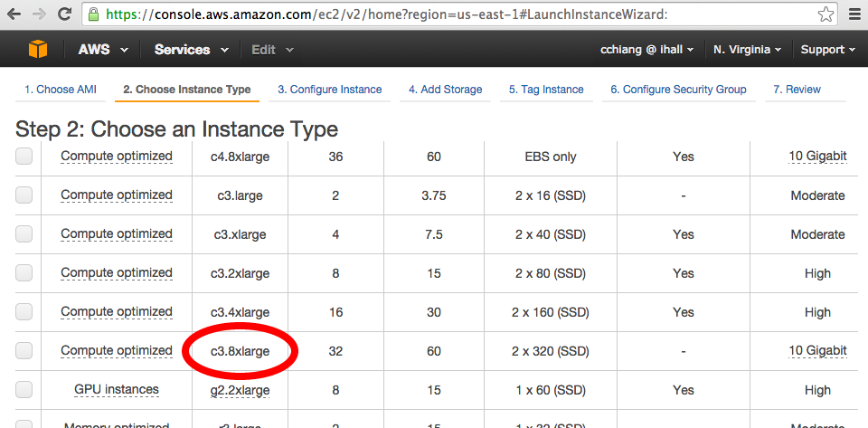The image size is (868, 428).
Task: Click the 36 vCPUs value
Action: pos(335,157)
